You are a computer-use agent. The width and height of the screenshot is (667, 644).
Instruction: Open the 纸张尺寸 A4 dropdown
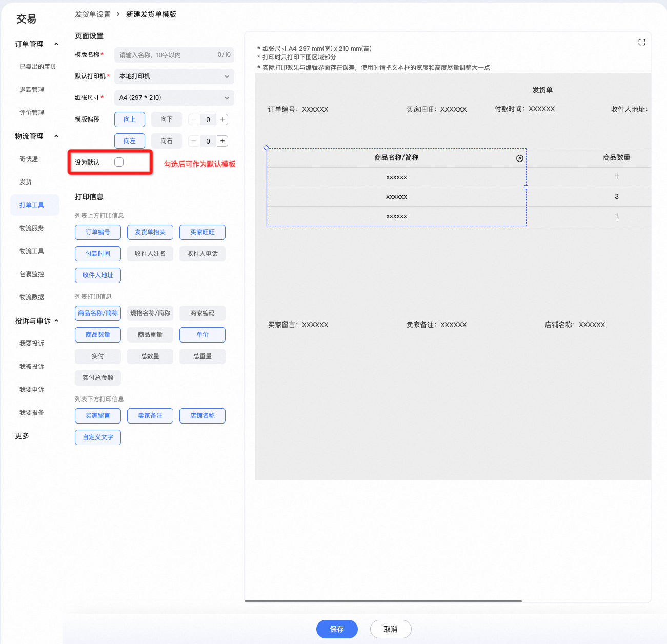(174, 98)
